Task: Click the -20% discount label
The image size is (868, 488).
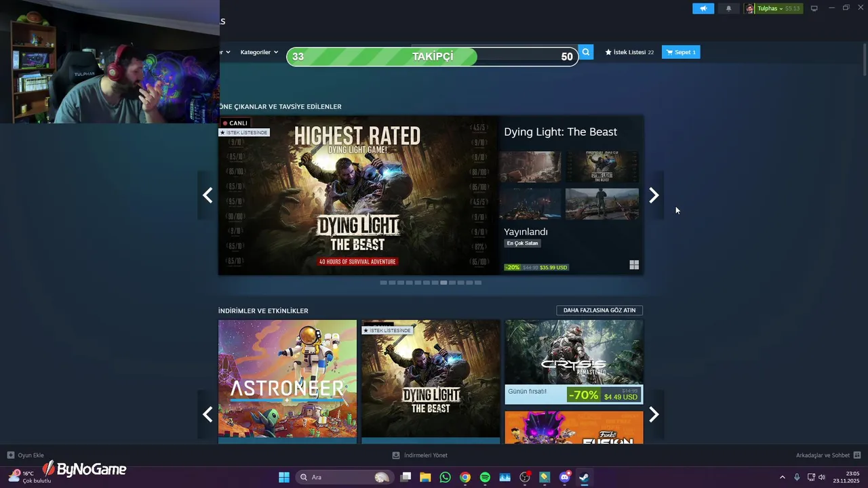Action: tap(512, 268)
